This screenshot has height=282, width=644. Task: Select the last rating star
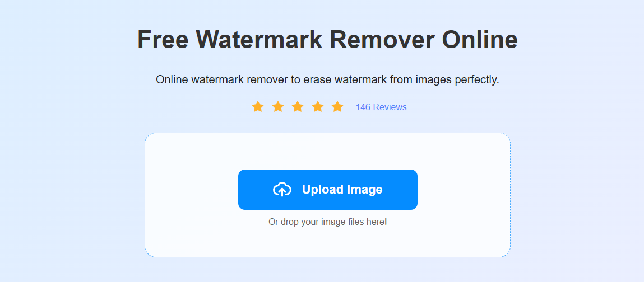coord(337,107)
